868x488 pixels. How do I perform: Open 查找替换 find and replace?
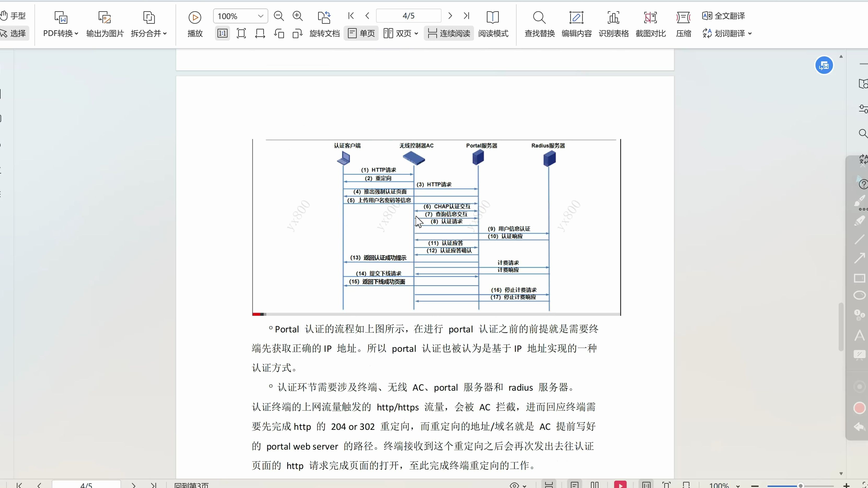pos(540,24)
